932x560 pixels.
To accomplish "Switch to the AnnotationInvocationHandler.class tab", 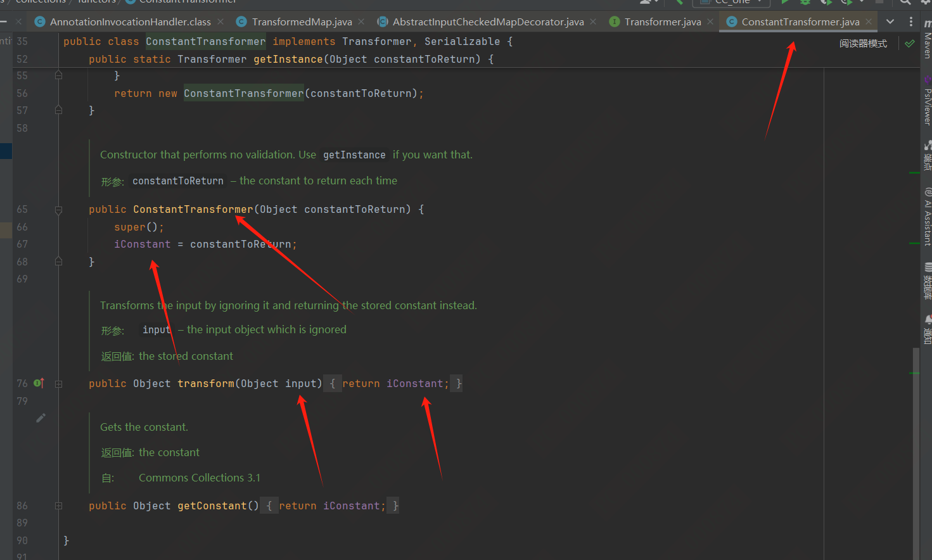I will coord(130,22).
